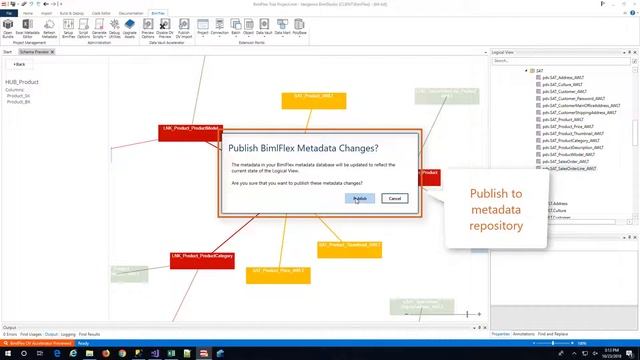Viewport: 640px width, 360px height.
Task: Open the Connection extension point dropdown
Action: (x=220, y=28)
